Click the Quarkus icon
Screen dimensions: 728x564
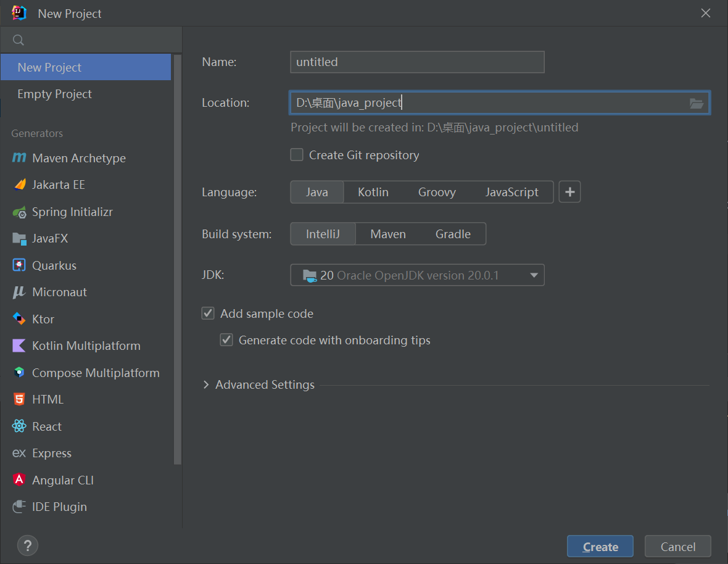point(19,265)
